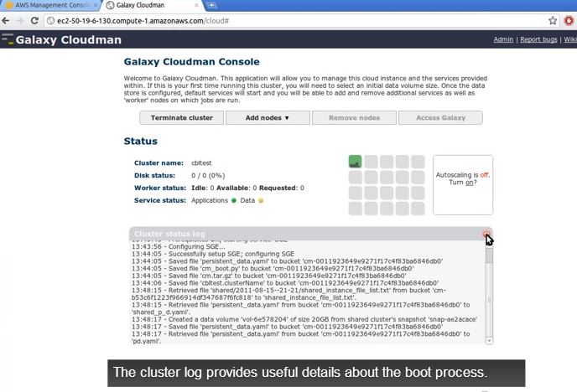This screenshot has width=577, height=392.
Task: Click the green Applications status indicator
Action: (x=234, y=200)
